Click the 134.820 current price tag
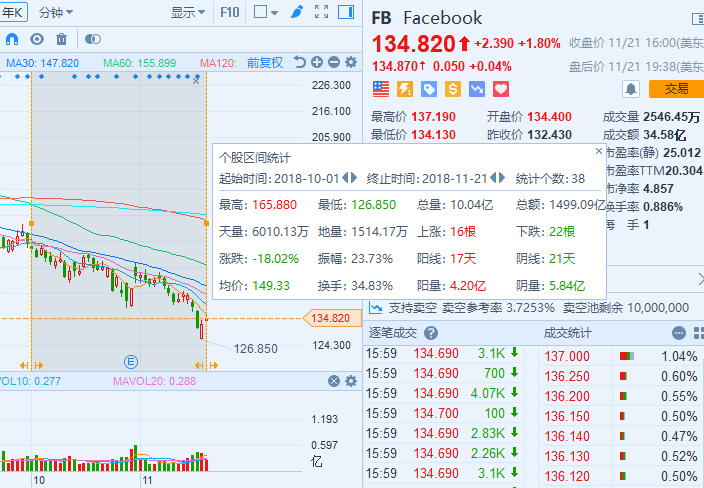Viewport: 704px width, 488px height. 332,318
